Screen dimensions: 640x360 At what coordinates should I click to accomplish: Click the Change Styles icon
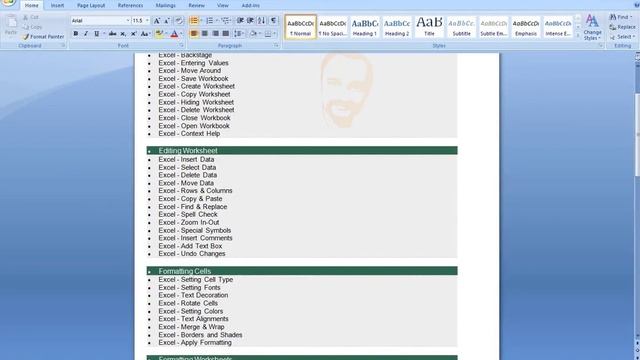tap(592, 21)
